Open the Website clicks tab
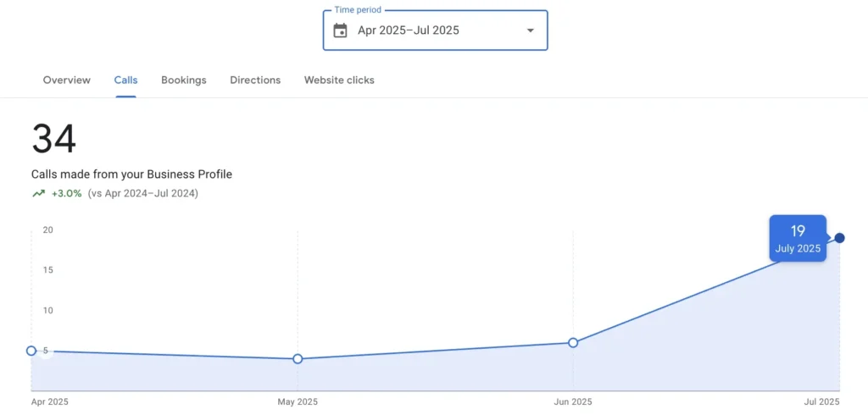Image resolution: width=868 pixels, height=415 pixels. pyautogui.click(x=339, y=80)
